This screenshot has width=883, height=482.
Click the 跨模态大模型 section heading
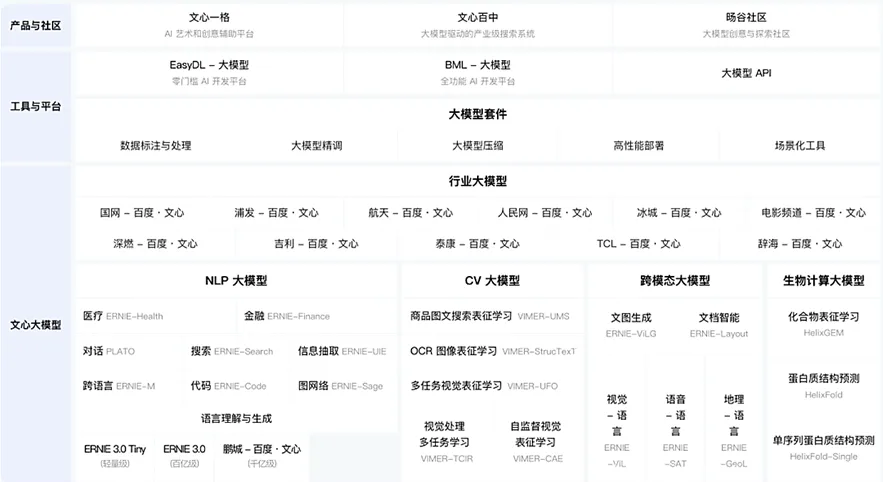(x=675, y=280)
